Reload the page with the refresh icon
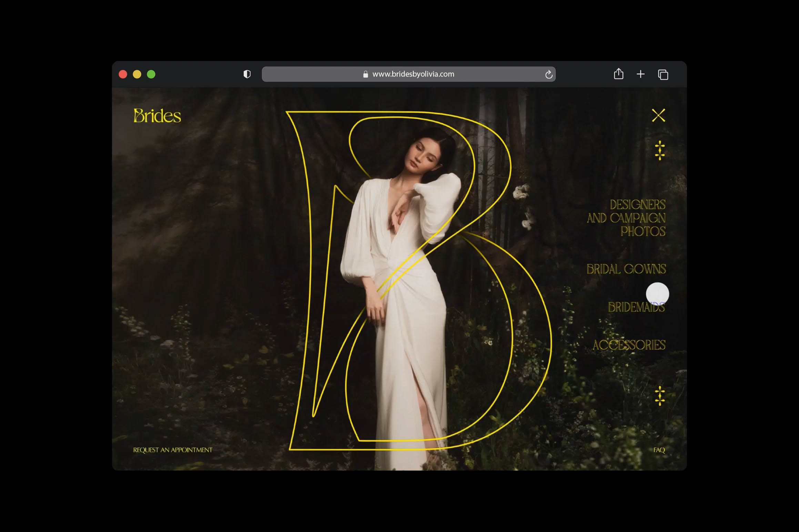This screenshot has width=799, height=532. click(548, 74)
